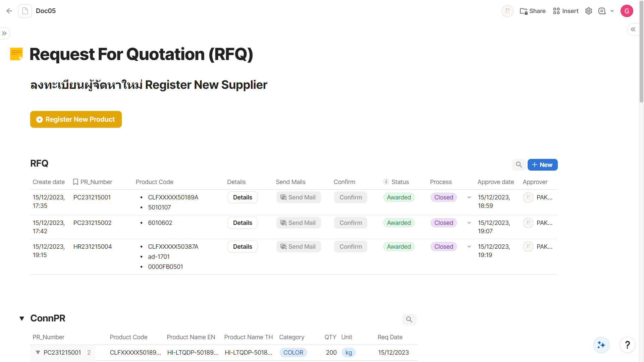Collapse the ConnPR section triangle
The image size is (644, 362).
[x=22, y=318]
